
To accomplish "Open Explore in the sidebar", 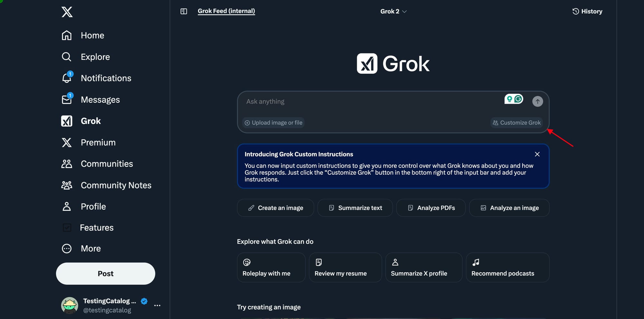I will pos(86,57).
